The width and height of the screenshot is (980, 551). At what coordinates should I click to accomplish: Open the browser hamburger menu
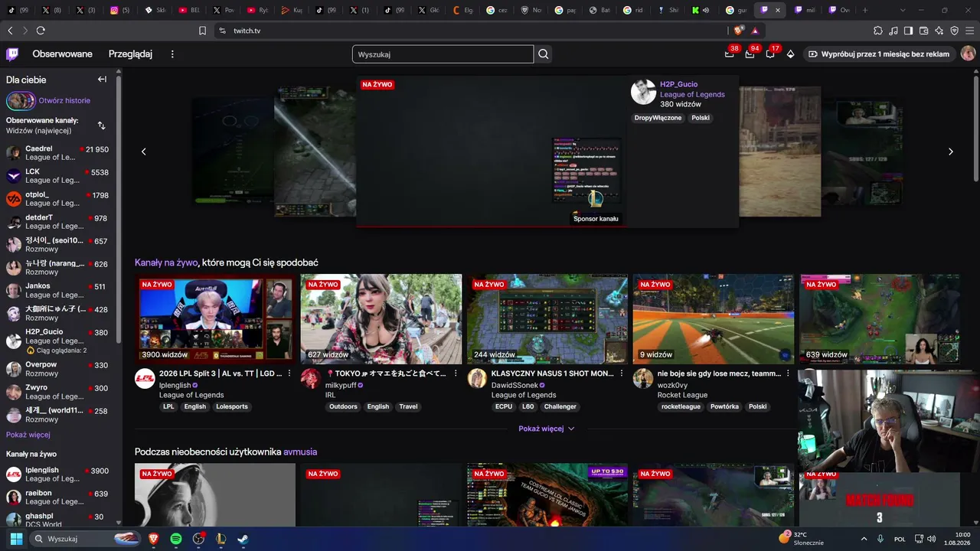coord(970,31)
